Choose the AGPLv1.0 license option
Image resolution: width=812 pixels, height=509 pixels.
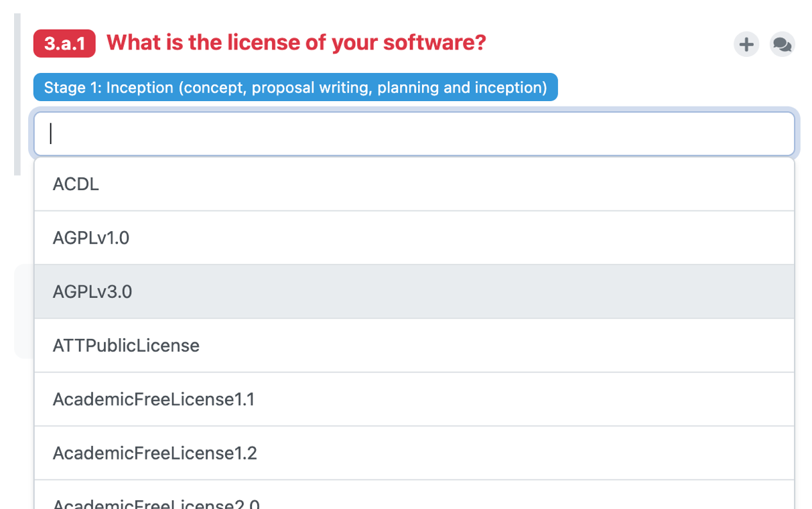(91, 238)
